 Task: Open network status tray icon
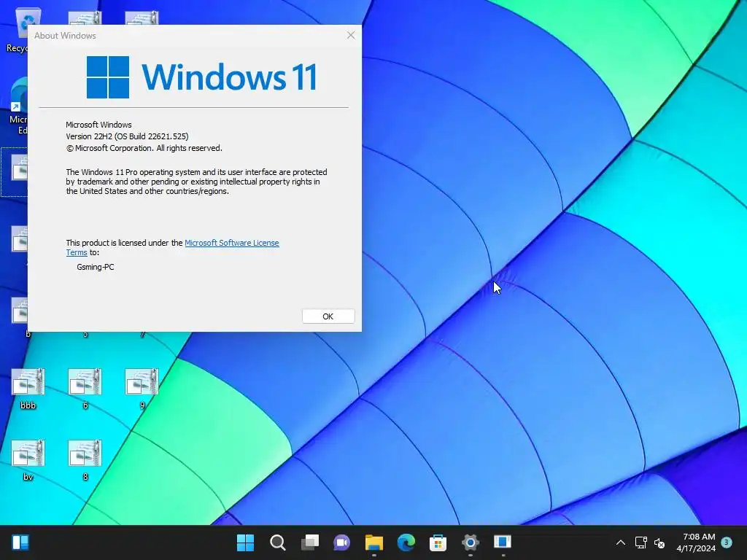(641, 542)
